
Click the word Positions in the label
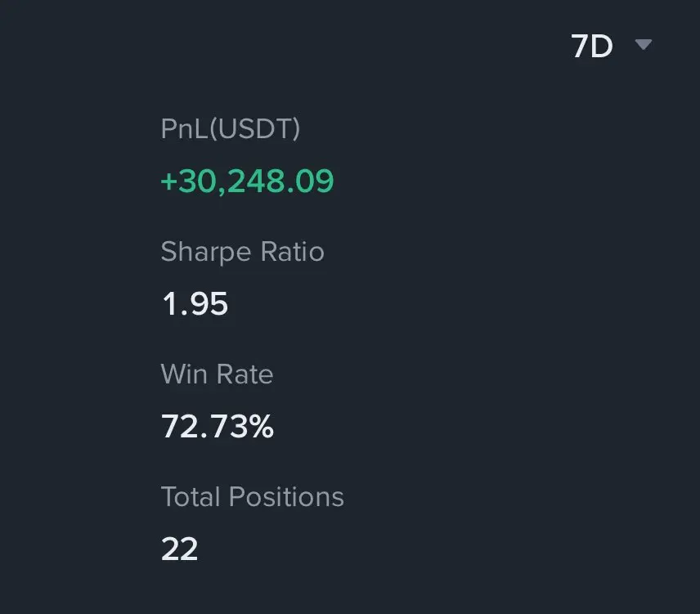point(286,496)
